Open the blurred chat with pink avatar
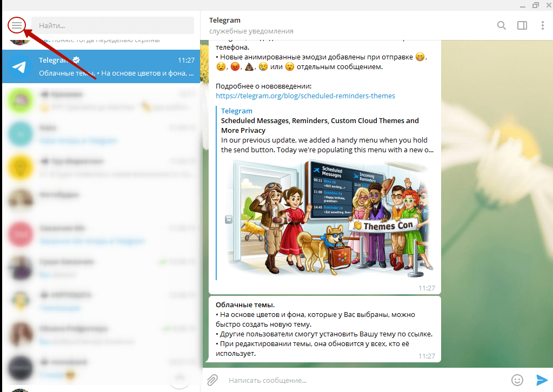Viewport: 553px width, 392px height. click(101, 234)
